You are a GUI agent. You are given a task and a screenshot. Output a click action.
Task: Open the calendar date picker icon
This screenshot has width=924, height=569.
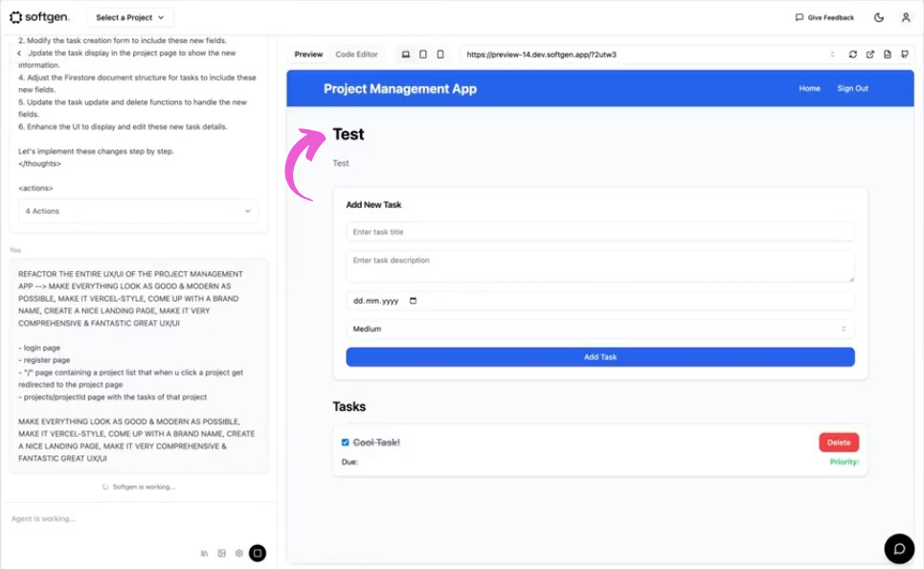[x=413, y=301]
